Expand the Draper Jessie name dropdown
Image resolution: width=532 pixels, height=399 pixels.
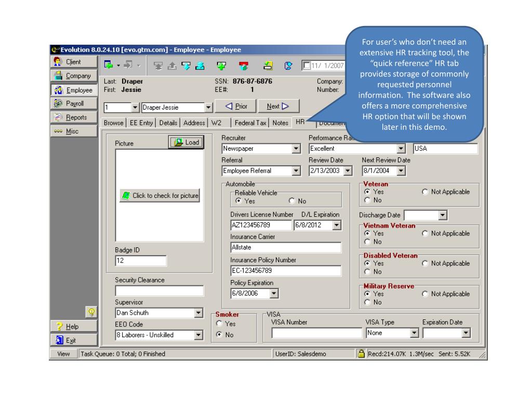[x=208, y=108]
